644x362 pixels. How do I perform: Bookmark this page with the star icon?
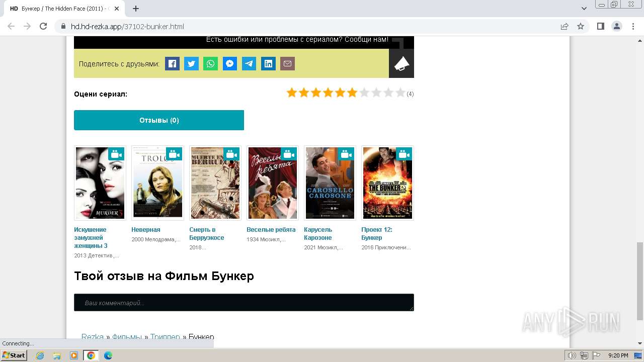pos(581,26)
